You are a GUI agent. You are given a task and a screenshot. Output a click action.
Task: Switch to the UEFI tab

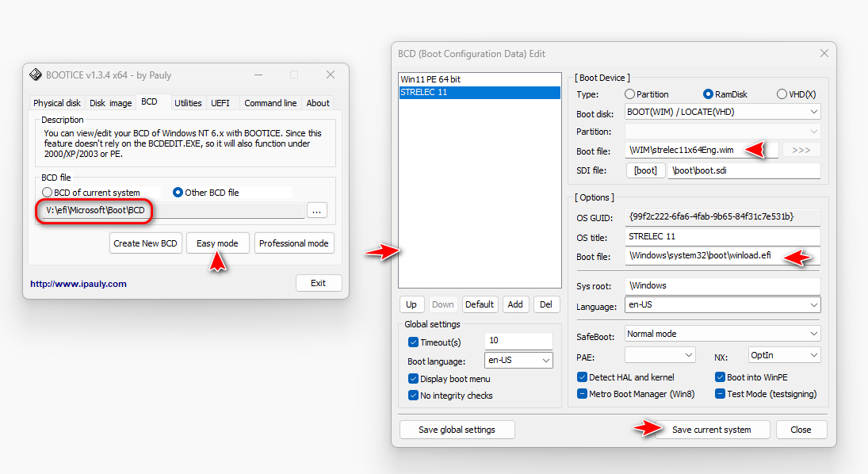coord(220,103)
